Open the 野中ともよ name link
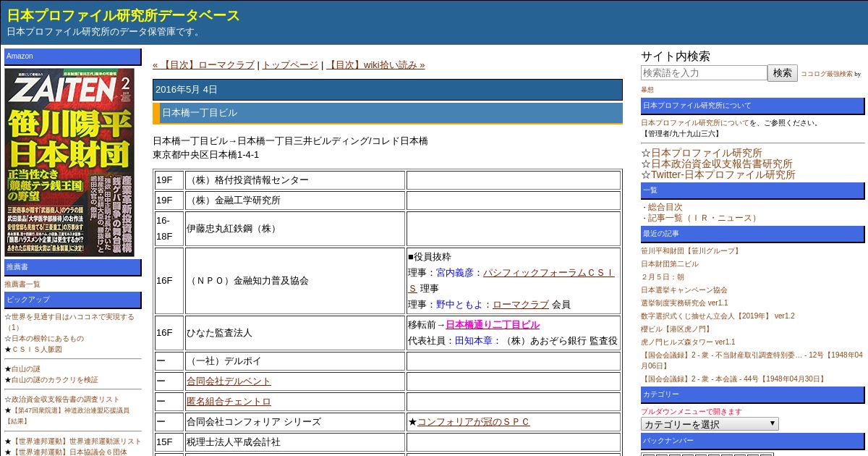The width and height of the screenshot is (868, 456). [459, 305]
